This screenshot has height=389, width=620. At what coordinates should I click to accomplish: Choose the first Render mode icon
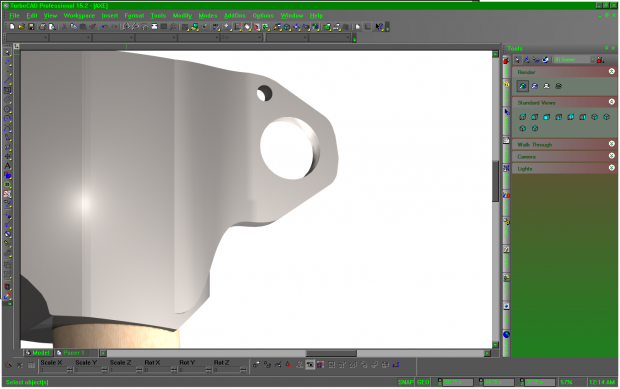(522, 86)
